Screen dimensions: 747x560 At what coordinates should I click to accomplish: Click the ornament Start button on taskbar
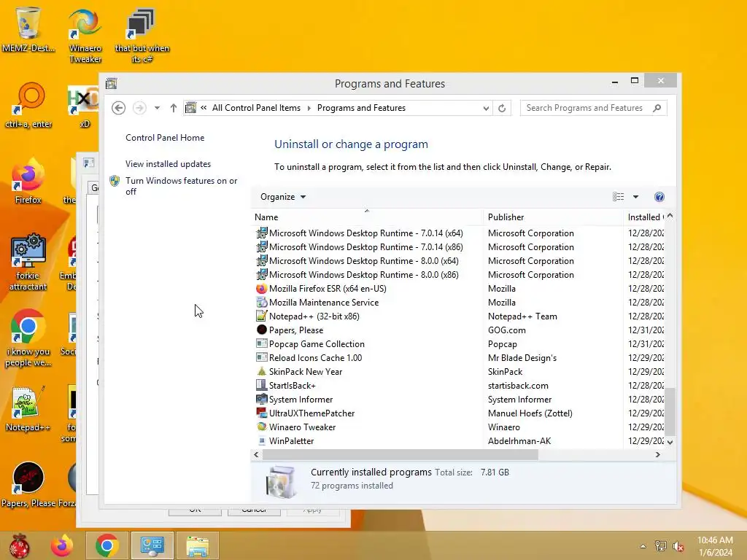(20, 545)
